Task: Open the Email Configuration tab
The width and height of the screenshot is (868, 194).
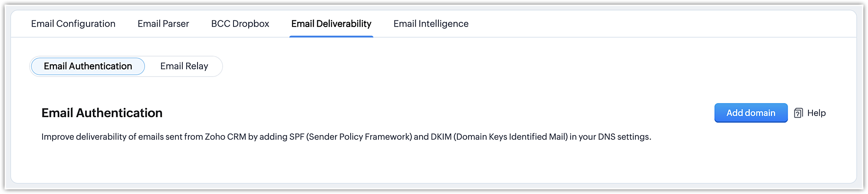Action: tap(73, 23)
